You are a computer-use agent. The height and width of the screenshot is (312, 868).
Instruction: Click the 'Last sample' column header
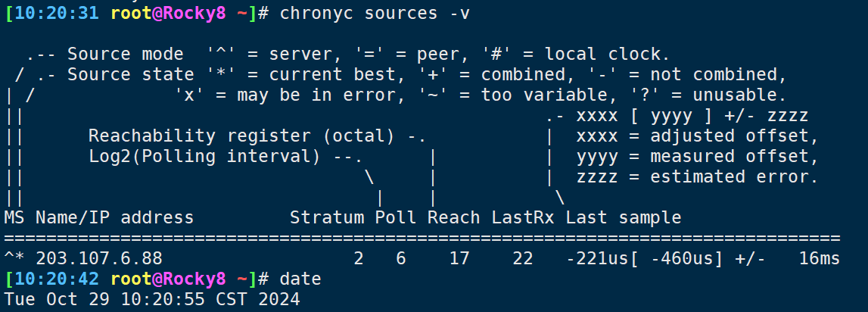[624, 217]
